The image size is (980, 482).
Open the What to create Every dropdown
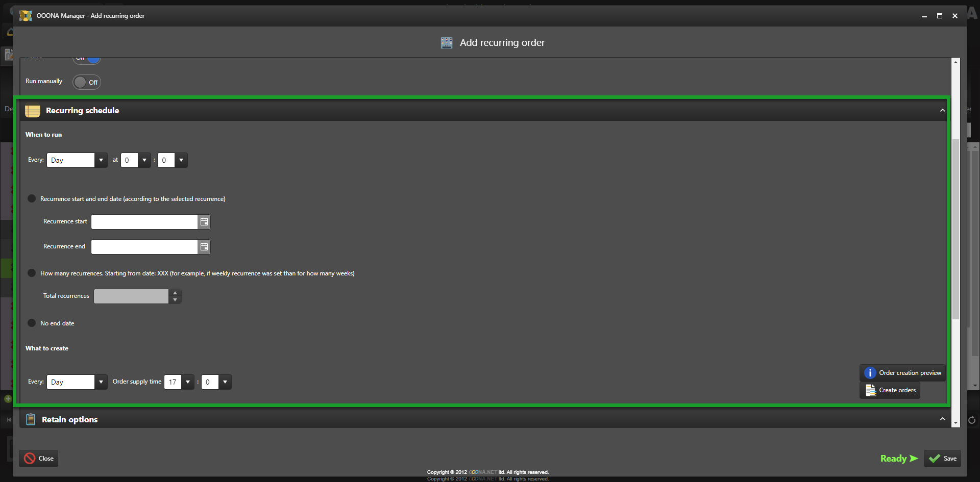(x=101, y=382)
